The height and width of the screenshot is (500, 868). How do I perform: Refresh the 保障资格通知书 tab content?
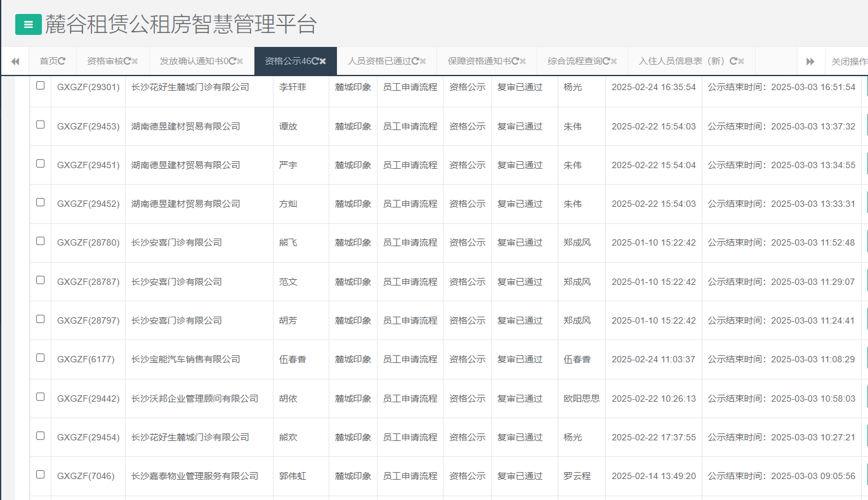coord(516,62)
